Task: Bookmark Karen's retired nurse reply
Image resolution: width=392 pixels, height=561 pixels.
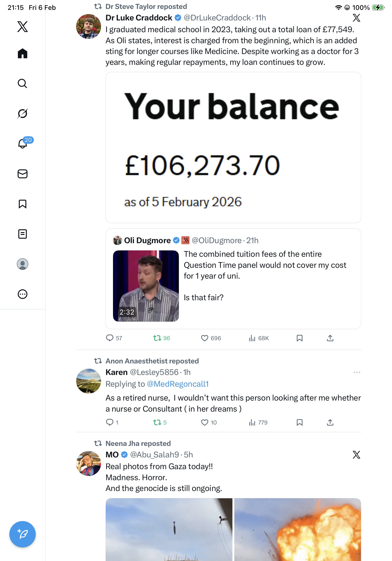Action: click(x=299, y=422)
